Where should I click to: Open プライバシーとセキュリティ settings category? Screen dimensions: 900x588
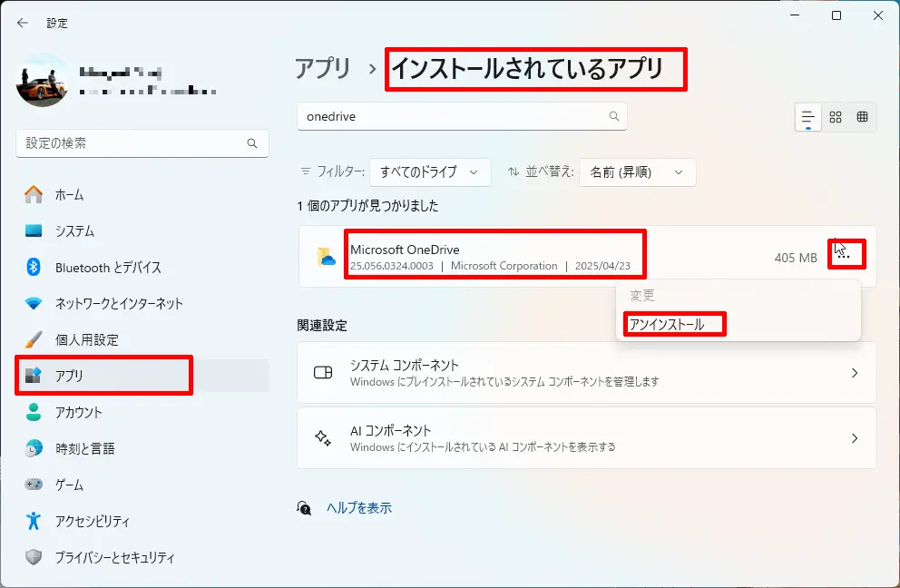click(x=142, y=557)
